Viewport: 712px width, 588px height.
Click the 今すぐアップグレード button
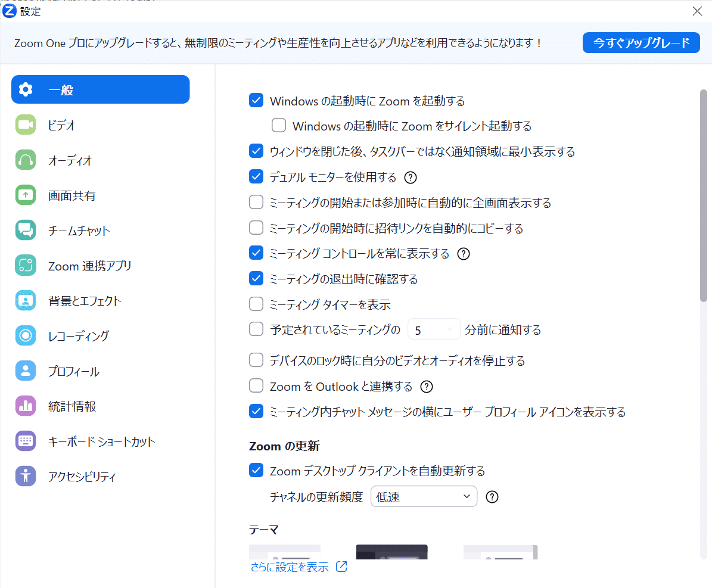click(x=641, y=43)
